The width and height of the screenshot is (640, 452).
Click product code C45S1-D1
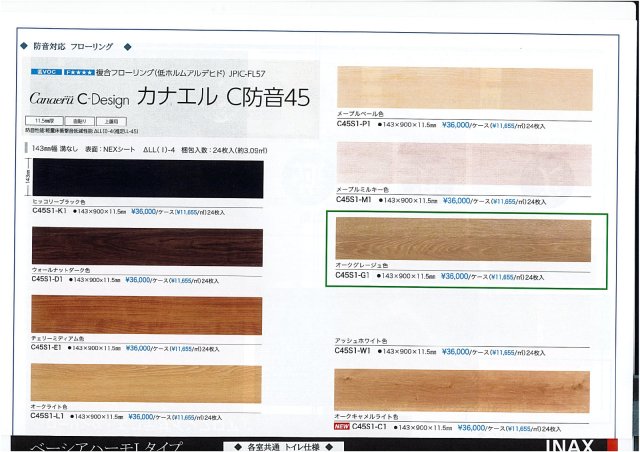pyautogui.click(x=47, y=279)
